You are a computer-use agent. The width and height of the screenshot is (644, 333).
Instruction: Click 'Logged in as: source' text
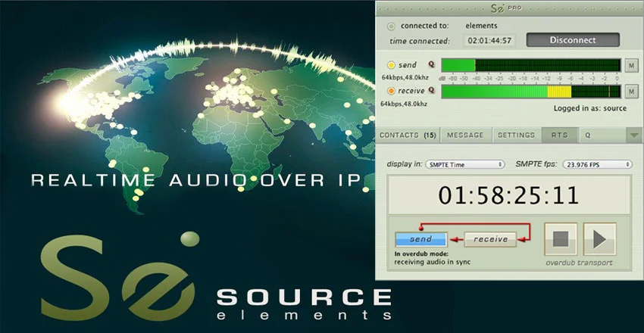click(589, 108)
